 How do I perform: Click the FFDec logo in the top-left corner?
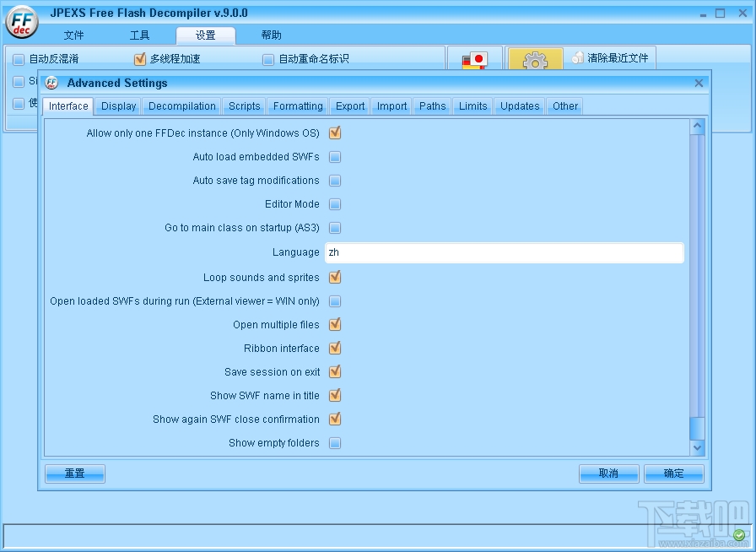coord(21,23)
